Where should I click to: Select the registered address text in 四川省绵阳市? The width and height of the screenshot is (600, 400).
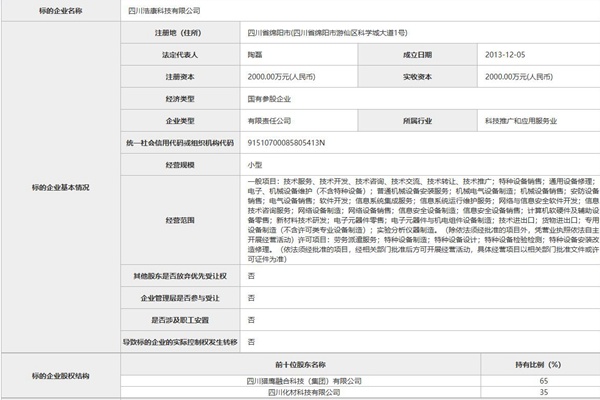[330, 33]
